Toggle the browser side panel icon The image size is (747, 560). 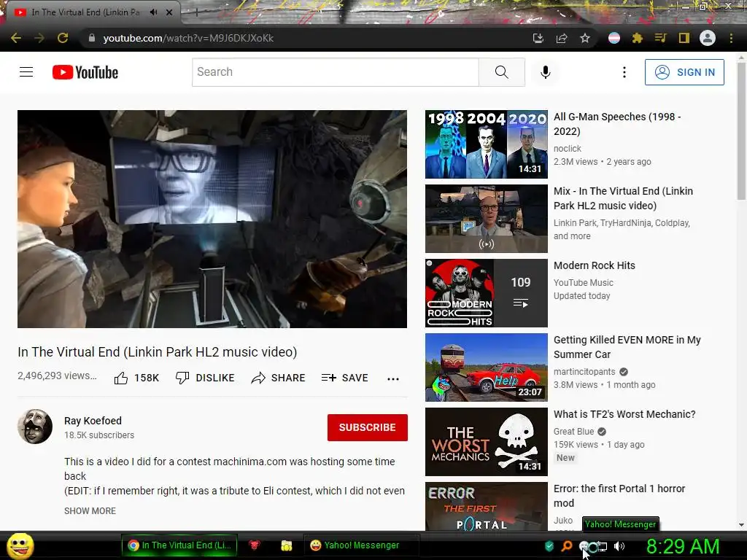[x=684, y=38]
